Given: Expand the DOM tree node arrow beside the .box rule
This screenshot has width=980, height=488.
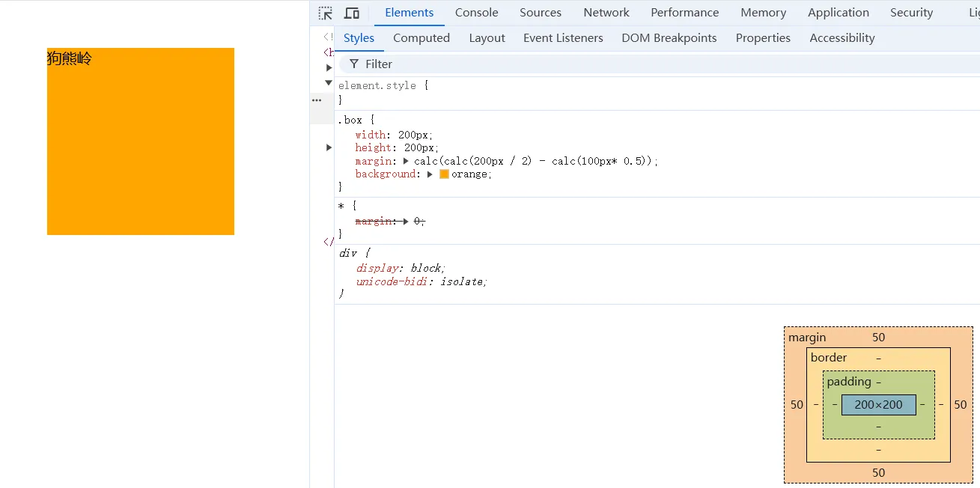Looking at the screenshot, I should (329, 147).
